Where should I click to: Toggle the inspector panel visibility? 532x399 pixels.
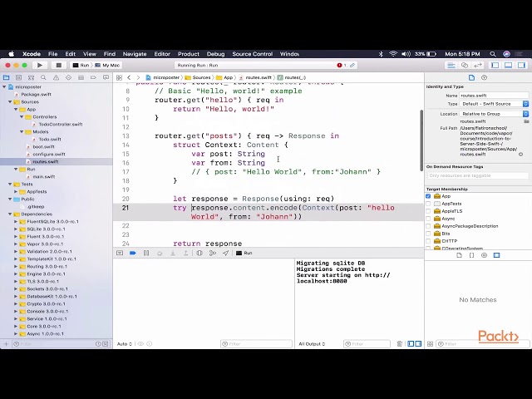pyautogui.click(x=521, y=65)
